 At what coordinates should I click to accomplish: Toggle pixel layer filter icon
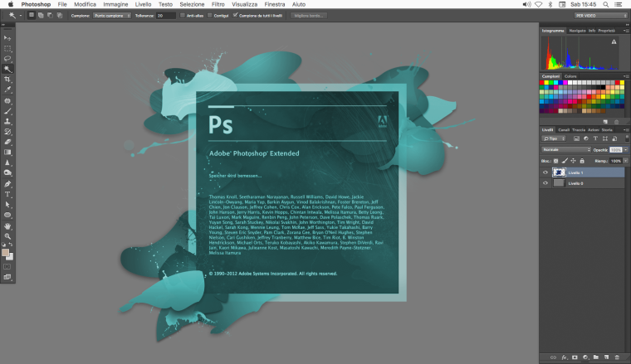click(x=576, y=138)
